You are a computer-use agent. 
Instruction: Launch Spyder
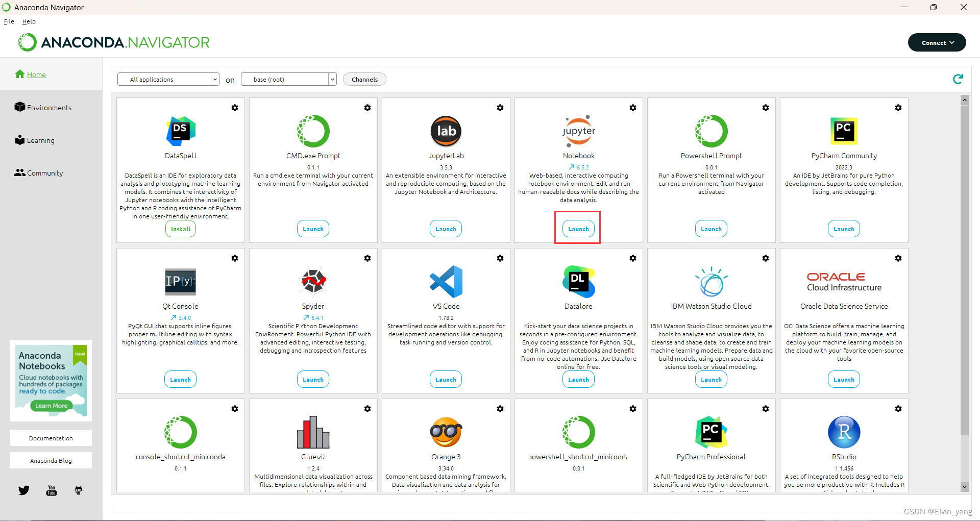[313, 380]
